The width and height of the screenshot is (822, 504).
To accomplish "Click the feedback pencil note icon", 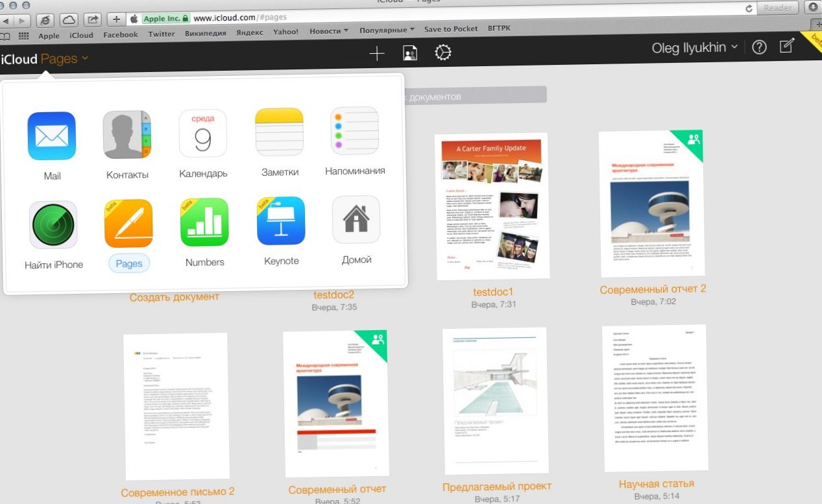I will point(786,45).
